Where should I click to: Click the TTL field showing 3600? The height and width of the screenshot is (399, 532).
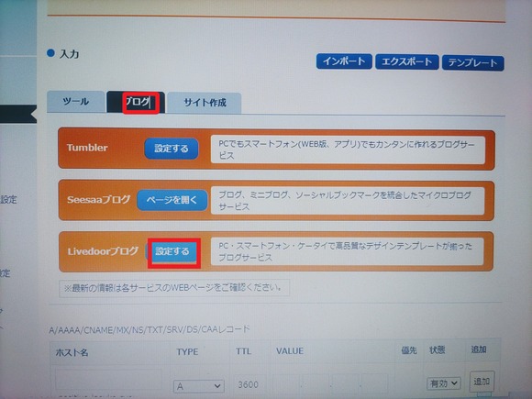[x=249, y=384]
